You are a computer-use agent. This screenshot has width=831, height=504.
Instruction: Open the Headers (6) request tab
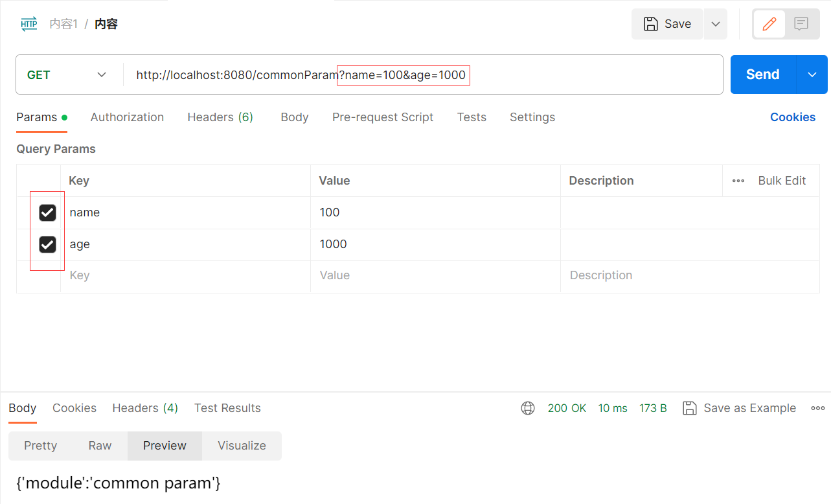[220, 117]
